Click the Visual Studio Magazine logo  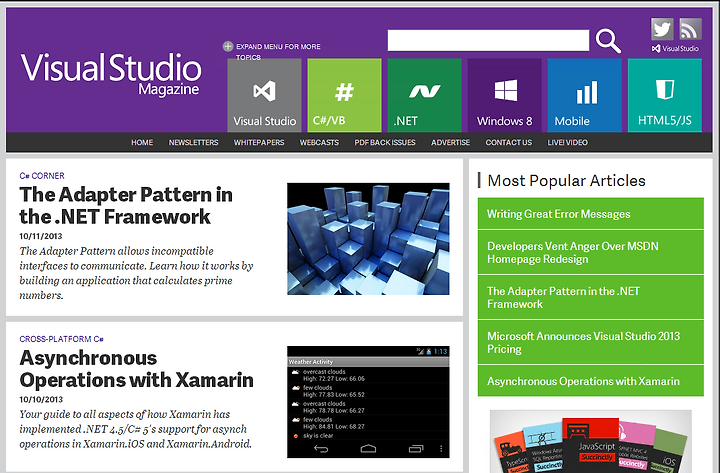point(111,73)
